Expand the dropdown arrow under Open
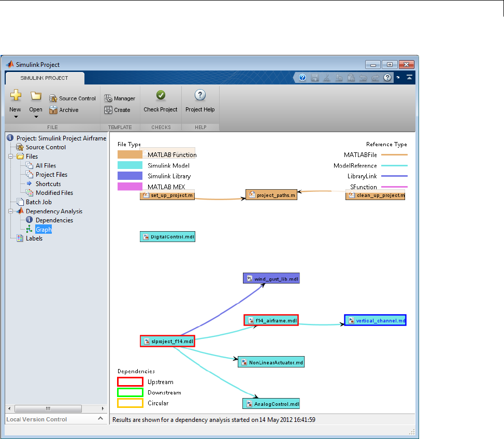Image resolution: width=504 pixels, height=439 pixels. click(36, 117)
